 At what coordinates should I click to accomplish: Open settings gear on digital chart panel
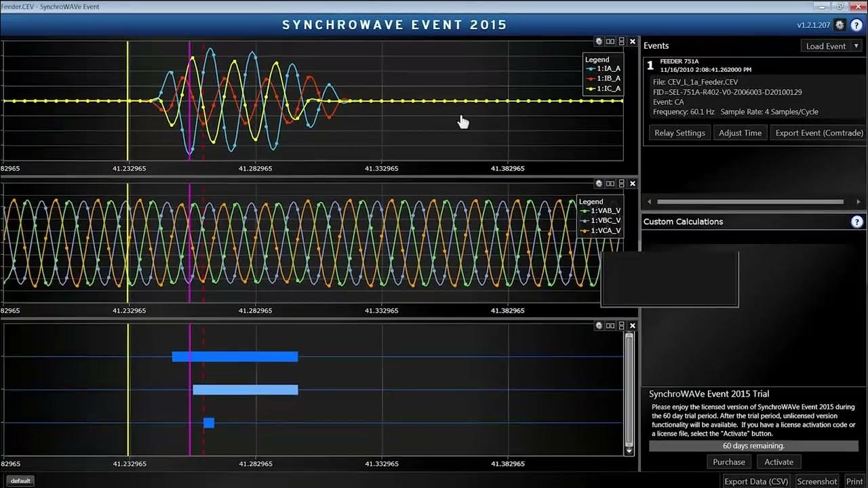click(x=599, y=326)
